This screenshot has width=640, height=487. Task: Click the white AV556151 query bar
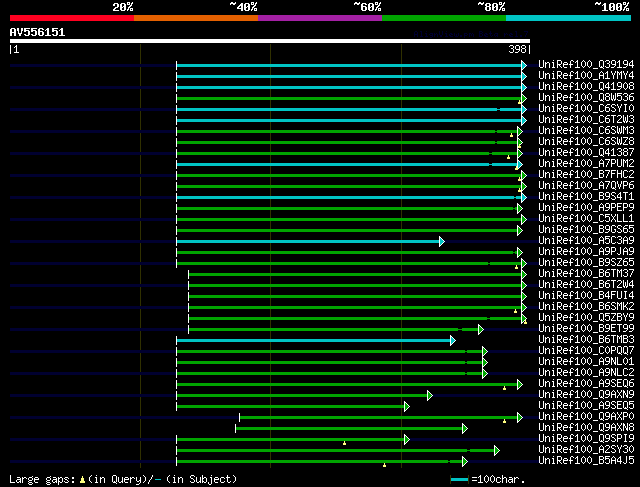[270, 41]
